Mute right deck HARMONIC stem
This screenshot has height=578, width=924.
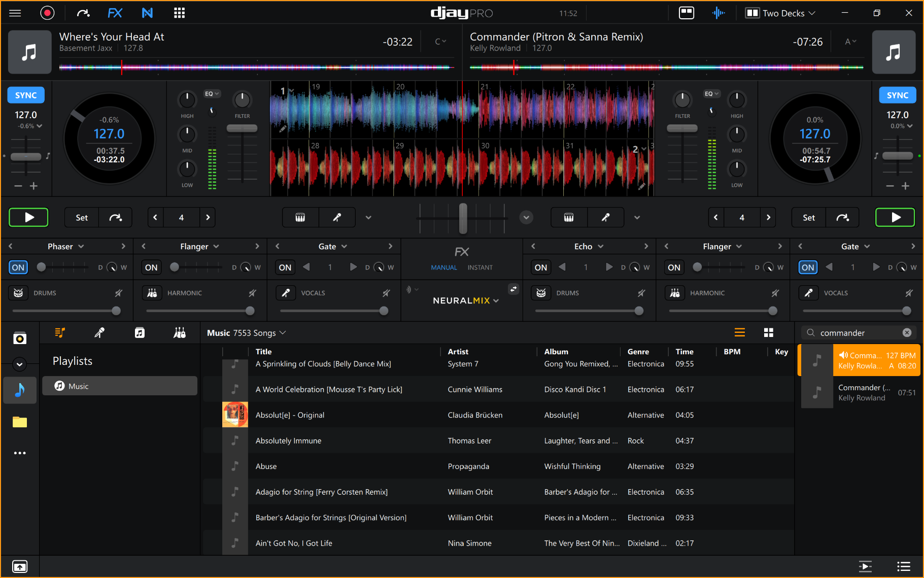[x=775, y=293]
